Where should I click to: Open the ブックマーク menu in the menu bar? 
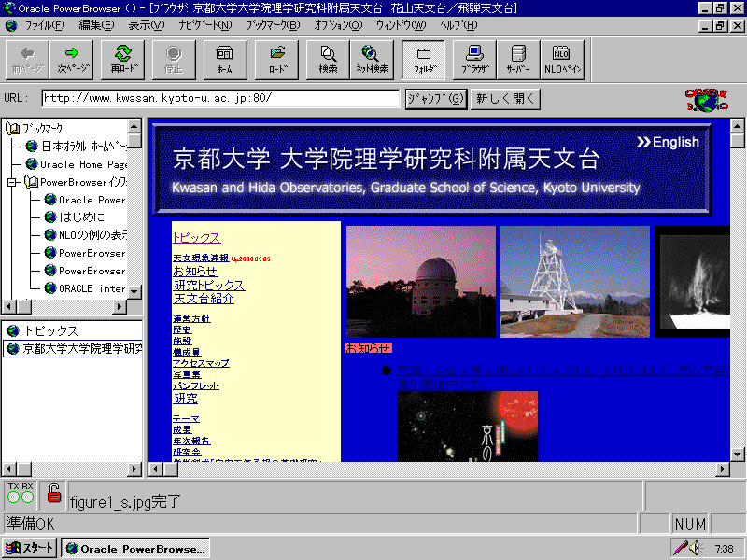pyautogui.click(x=273, y=25)
